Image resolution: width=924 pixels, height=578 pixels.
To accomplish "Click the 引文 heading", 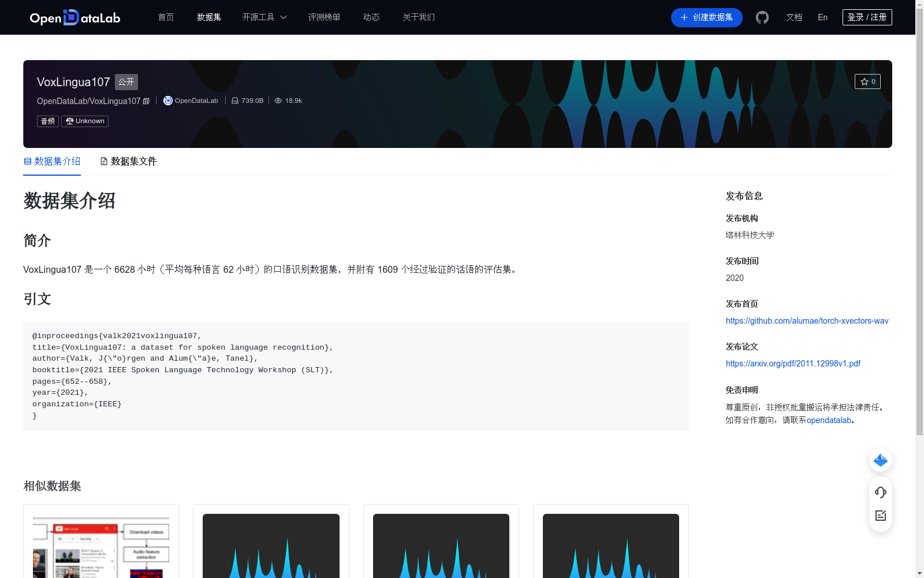I will click(37, 299).
